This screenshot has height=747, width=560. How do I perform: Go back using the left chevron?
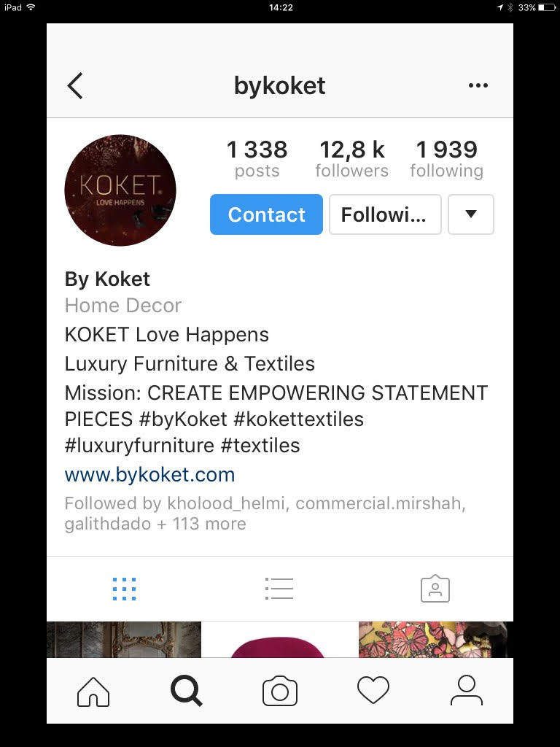coord(75,86)
